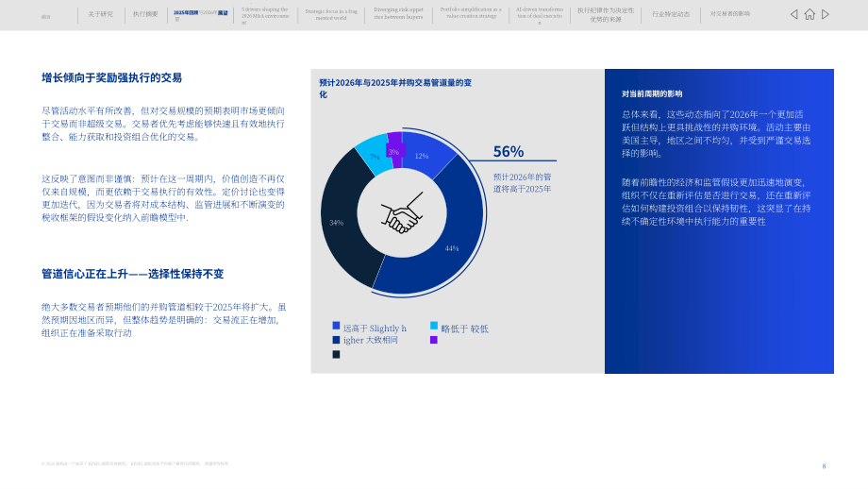
Task: Click heading 增长倾向于奖励强执行的交易
Action: 112,77
